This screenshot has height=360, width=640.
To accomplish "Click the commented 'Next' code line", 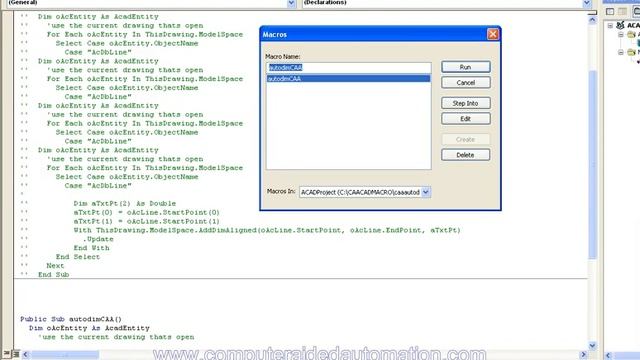I will [56, 266].
